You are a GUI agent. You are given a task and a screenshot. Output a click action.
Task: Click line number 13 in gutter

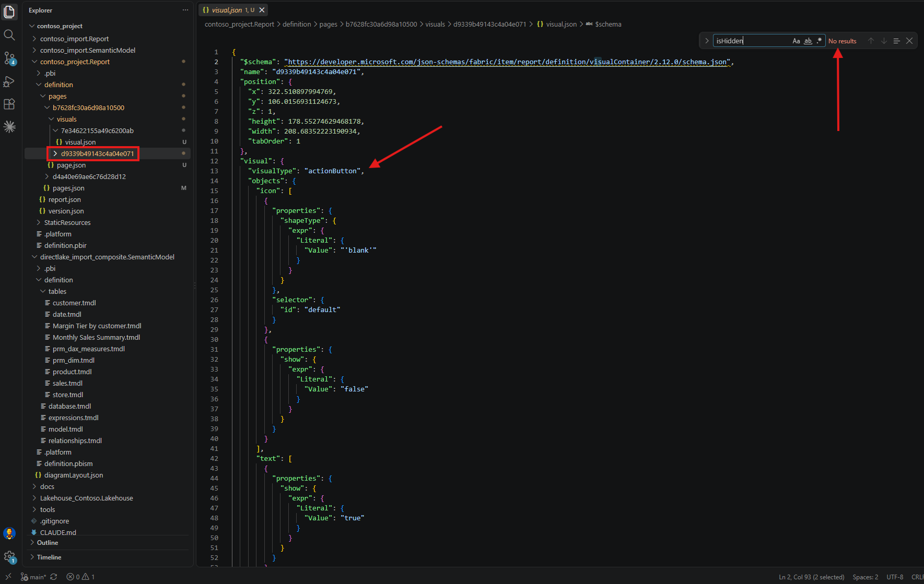[214, 171]
